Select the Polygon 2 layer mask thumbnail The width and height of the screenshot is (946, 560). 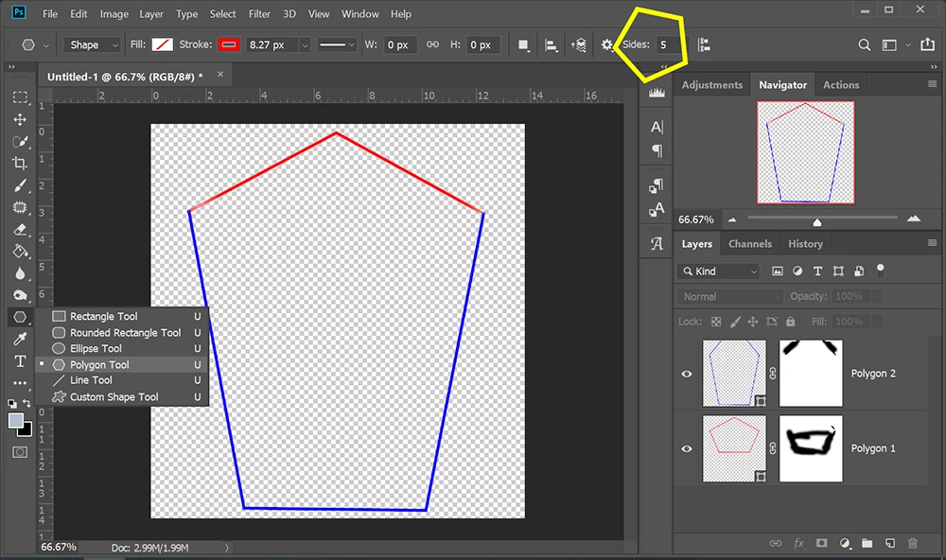click(811, 373)
